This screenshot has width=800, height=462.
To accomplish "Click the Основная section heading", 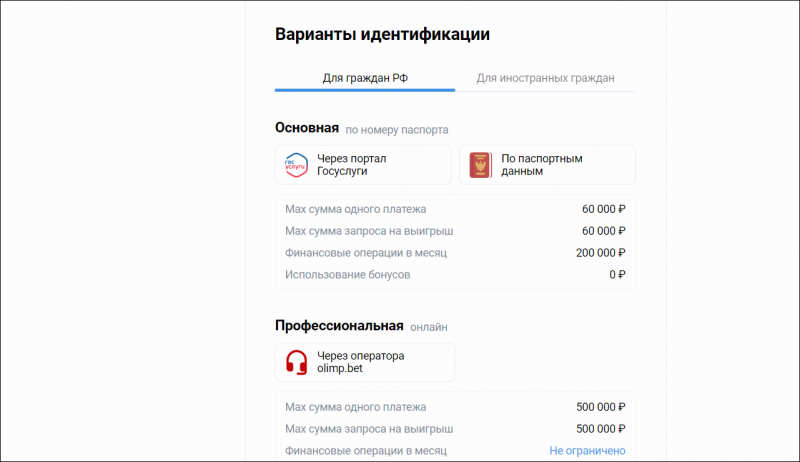I will [x=307, y=127].
